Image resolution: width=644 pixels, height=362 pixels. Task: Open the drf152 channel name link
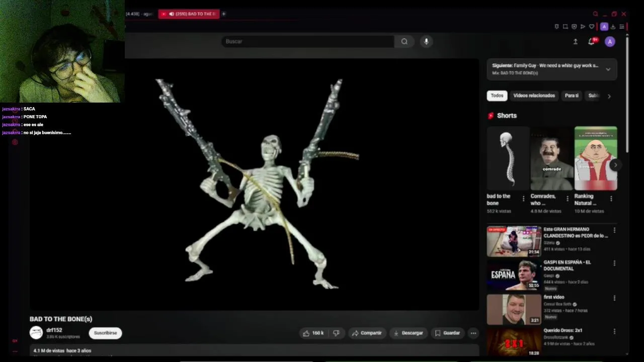pyautogui.click(x=54, y=330)
